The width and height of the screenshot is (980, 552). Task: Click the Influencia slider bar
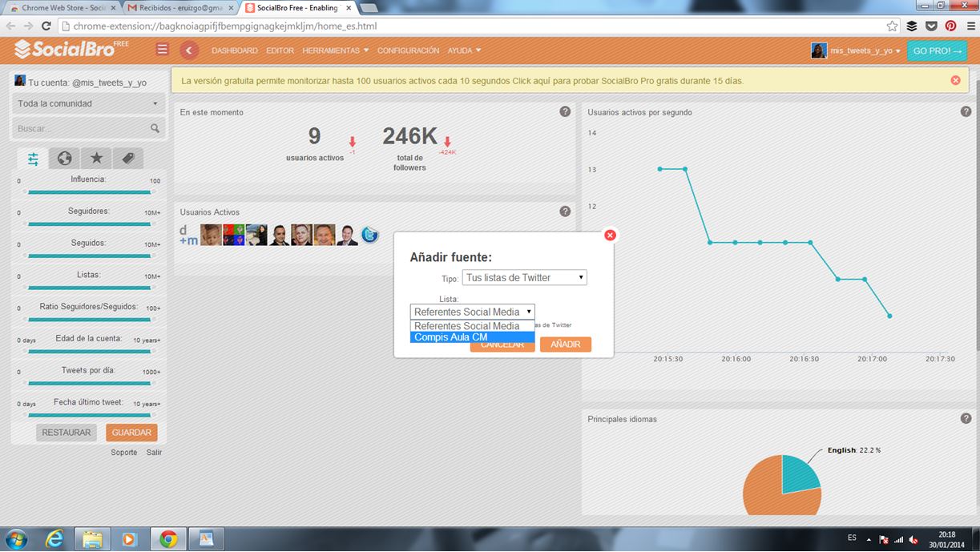(x=89, y=192)
